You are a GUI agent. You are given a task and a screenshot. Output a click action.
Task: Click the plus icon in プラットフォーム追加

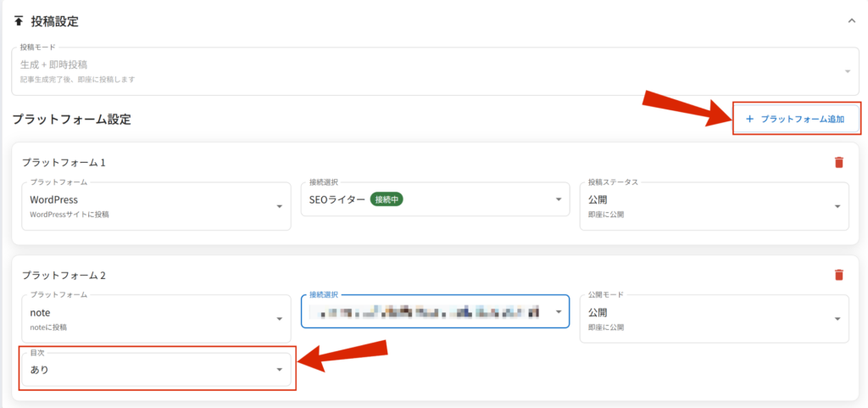tap(749, 119)
